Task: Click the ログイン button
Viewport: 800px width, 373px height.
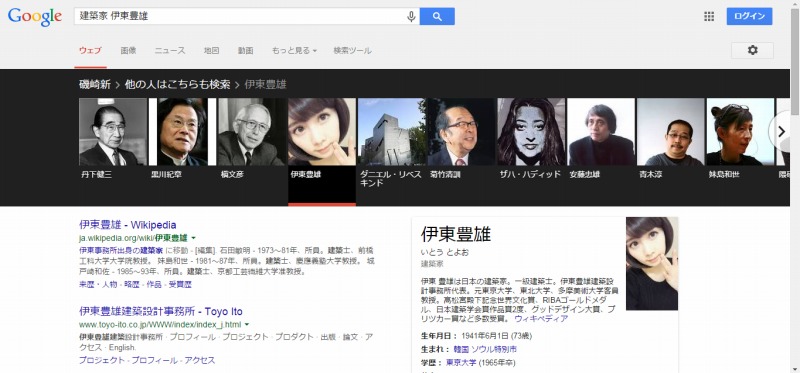Action: (x=749, y=16)
